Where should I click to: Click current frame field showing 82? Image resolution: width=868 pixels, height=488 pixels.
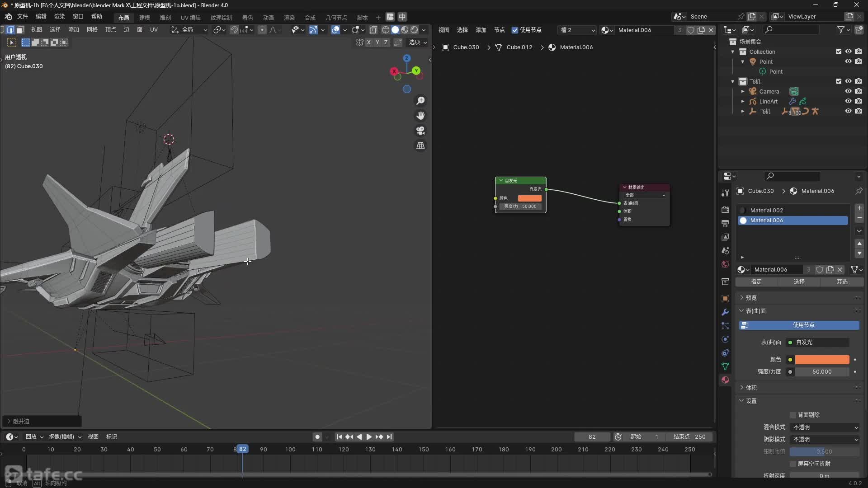(592, 437)
